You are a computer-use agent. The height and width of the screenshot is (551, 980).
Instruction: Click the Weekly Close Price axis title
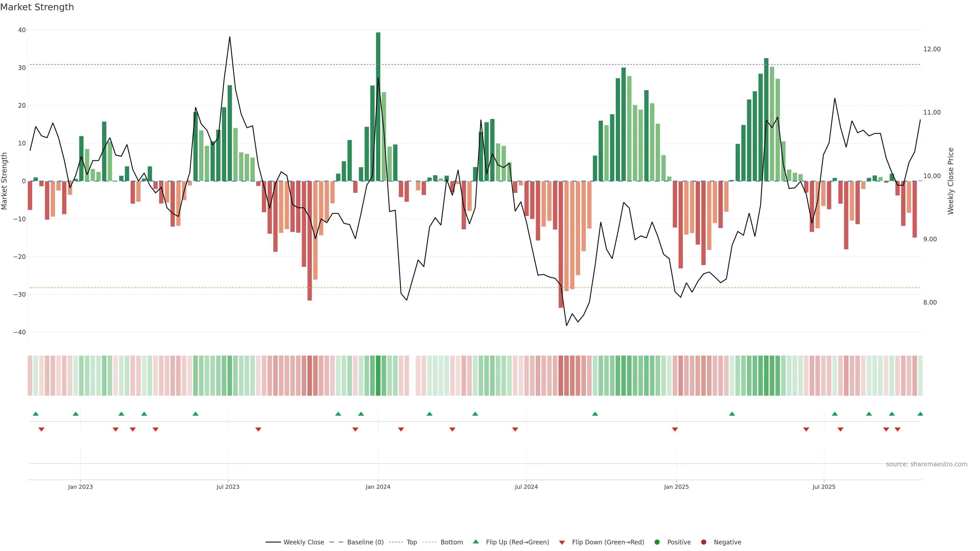951,181
